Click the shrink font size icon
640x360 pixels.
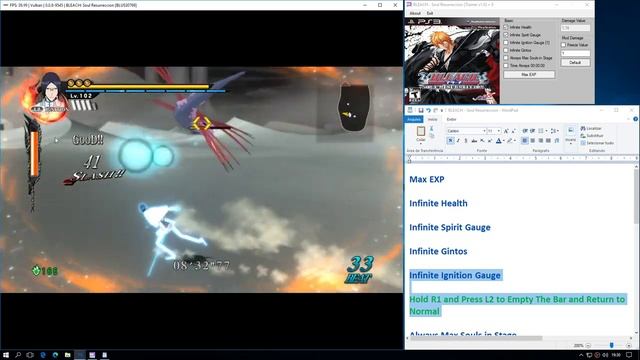tap(514, 131)
